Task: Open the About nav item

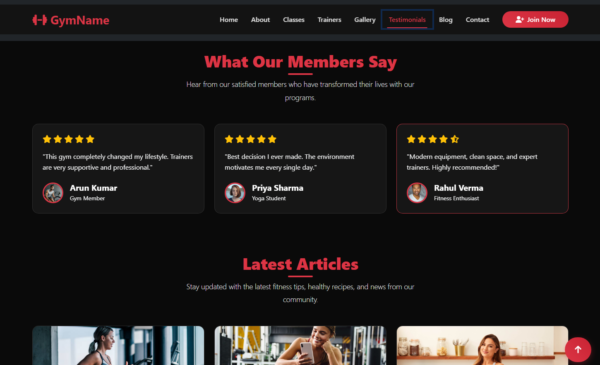Action: (260, 20)
